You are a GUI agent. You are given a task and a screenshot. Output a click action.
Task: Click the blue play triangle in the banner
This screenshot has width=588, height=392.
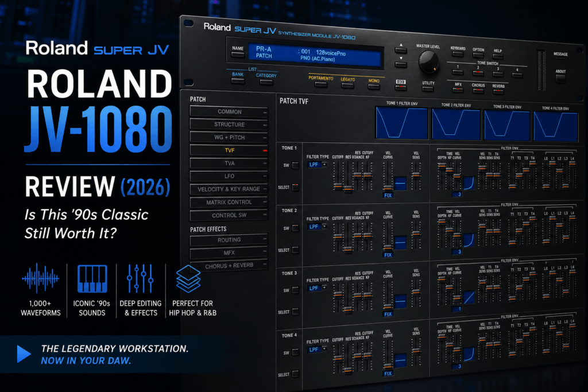pyautogui.click(x=24, y=354)
